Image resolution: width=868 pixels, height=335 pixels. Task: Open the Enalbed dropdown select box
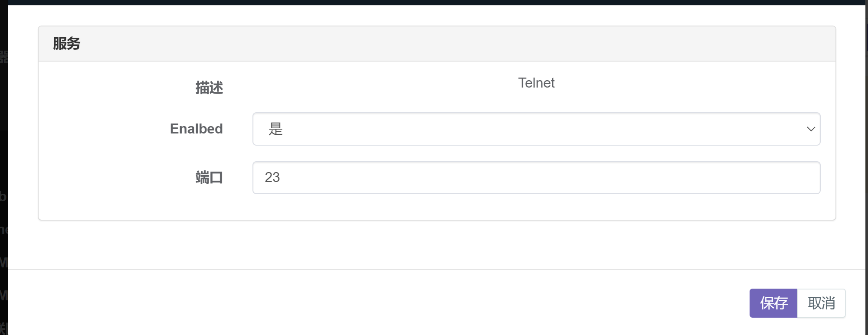tap(536, 129)
